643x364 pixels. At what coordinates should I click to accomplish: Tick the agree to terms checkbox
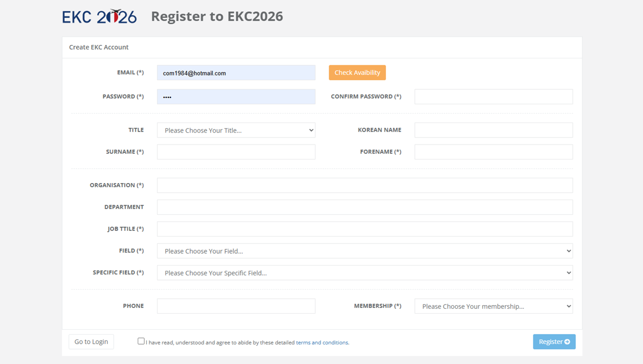[141, 341]
